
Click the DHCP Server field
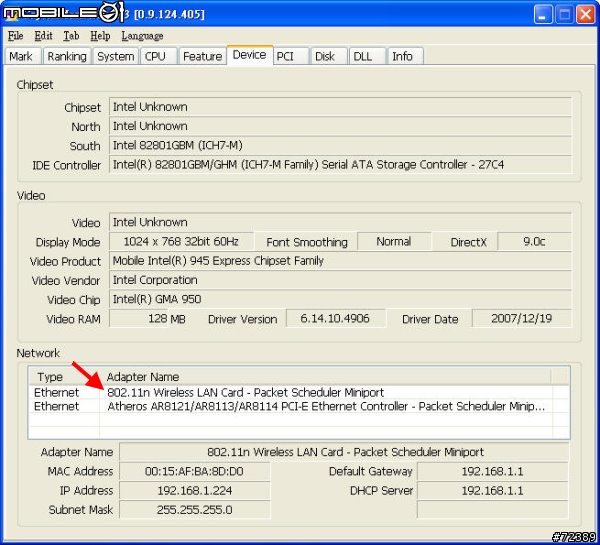pos(493,491)
